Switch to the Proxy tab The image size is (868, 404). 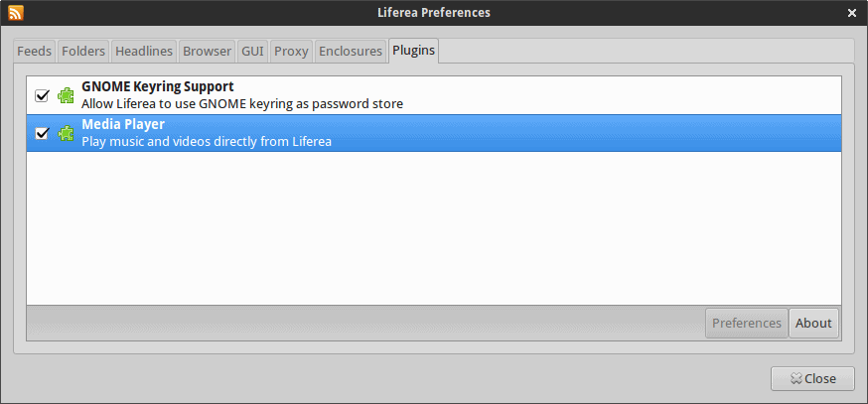tap(291, 52)
